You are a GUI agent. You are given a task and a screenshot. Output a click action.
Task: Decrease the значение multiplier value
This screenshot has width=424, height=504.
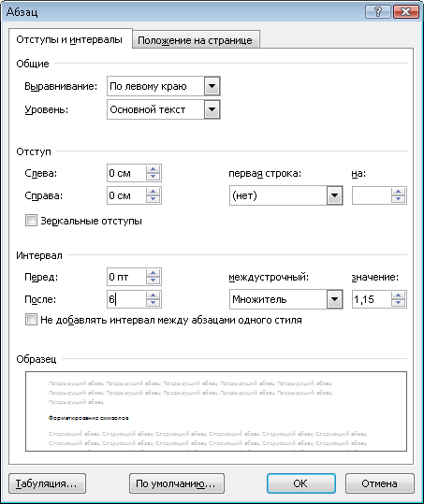pos(399,303)
